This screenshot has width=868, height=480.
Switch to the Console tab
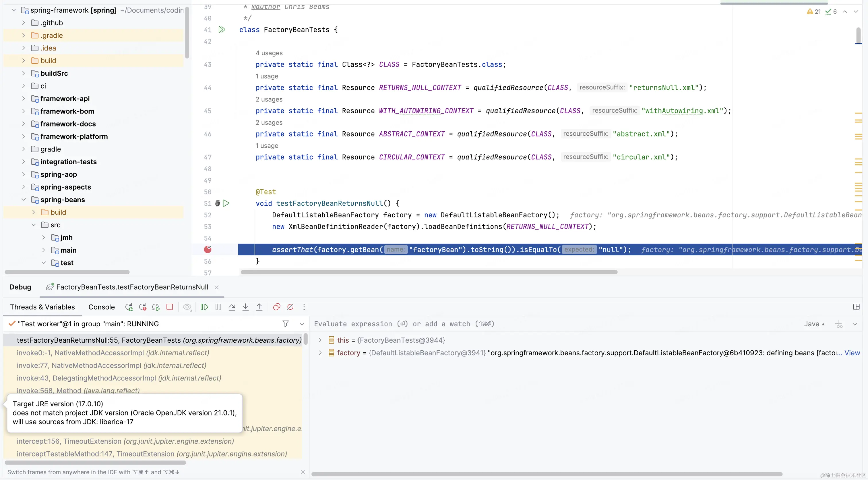101,307
